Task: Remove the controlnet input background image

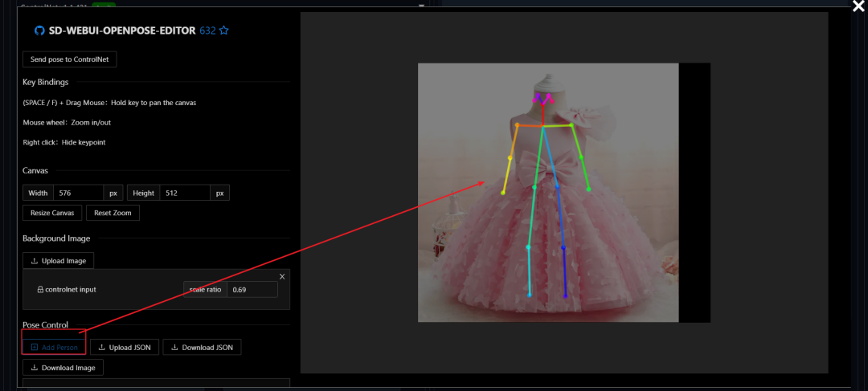Action: [282, 276]
